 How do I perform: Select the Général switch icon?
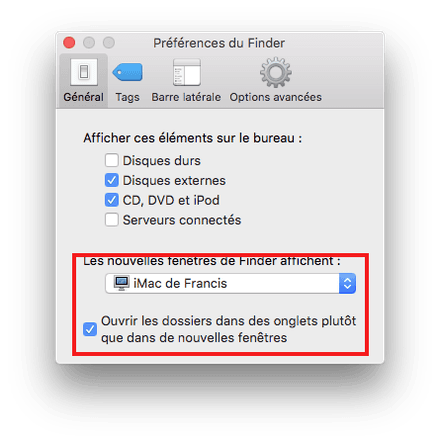point(84,72)
